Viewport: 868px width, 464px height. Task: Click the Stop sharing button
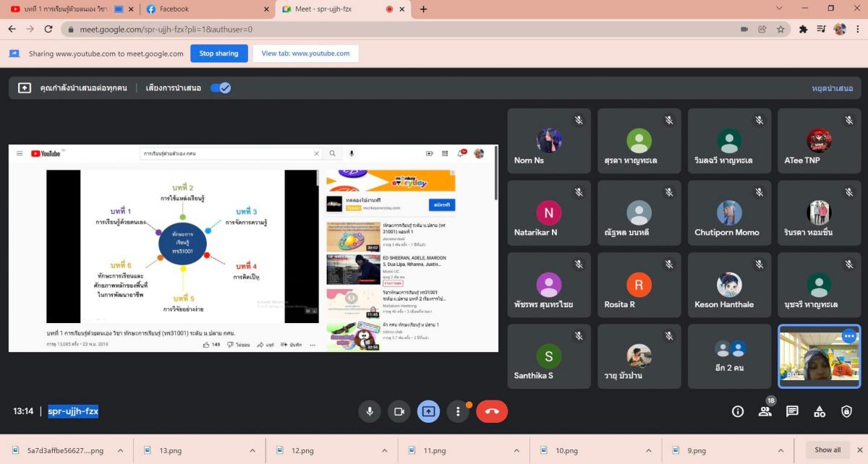[x=218, y=53]
